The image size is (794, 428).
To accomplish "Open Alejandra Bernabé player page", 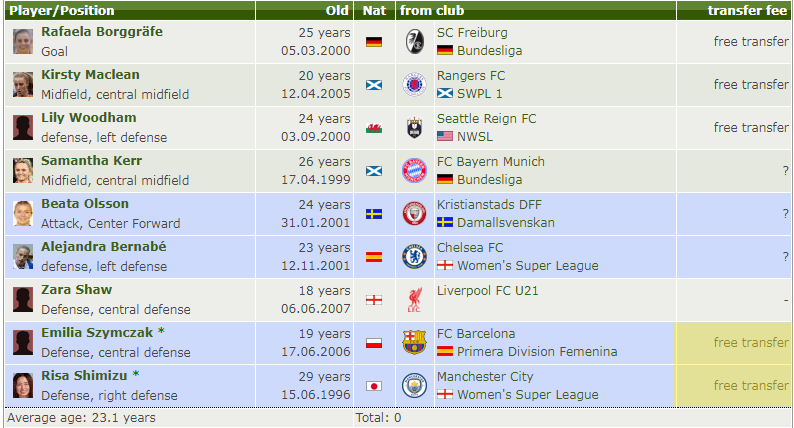I will [103, 247].
